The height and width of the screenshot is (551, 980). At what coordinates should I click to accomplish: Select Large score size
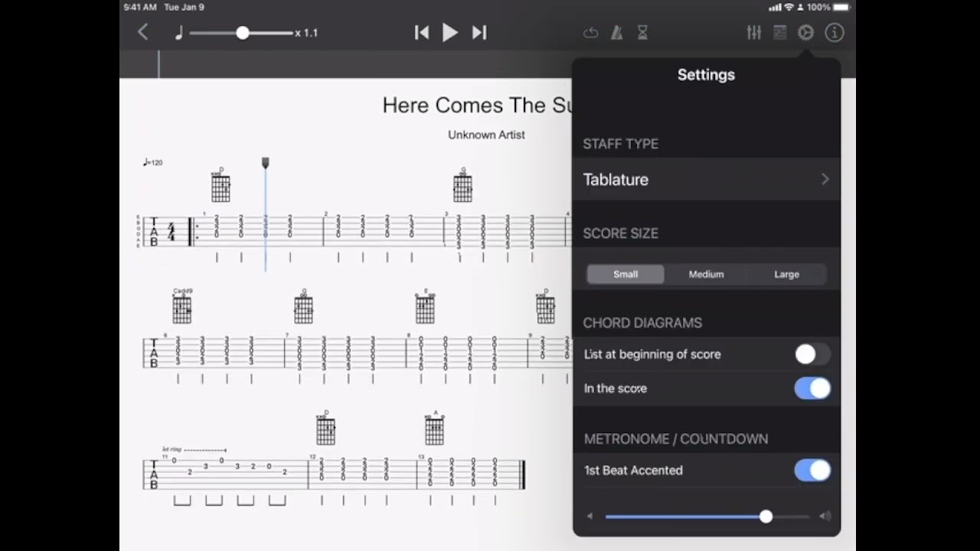786,274
